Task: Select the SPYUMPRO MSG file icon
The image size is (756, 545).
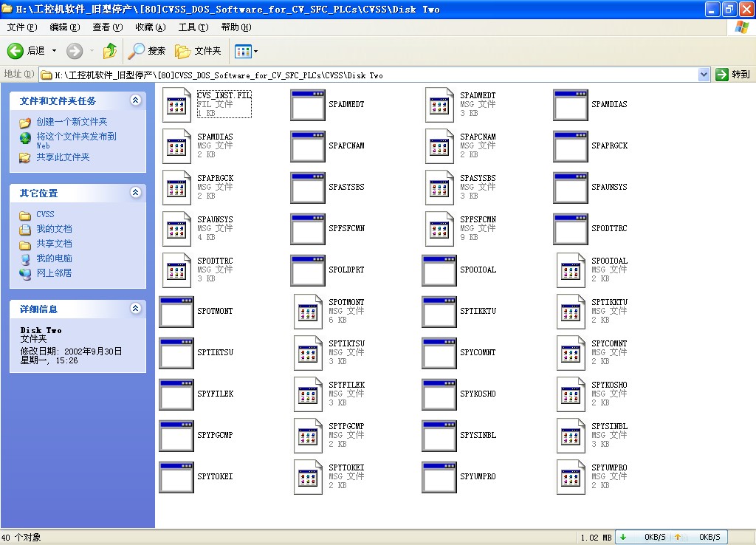Action: (571, 477)
